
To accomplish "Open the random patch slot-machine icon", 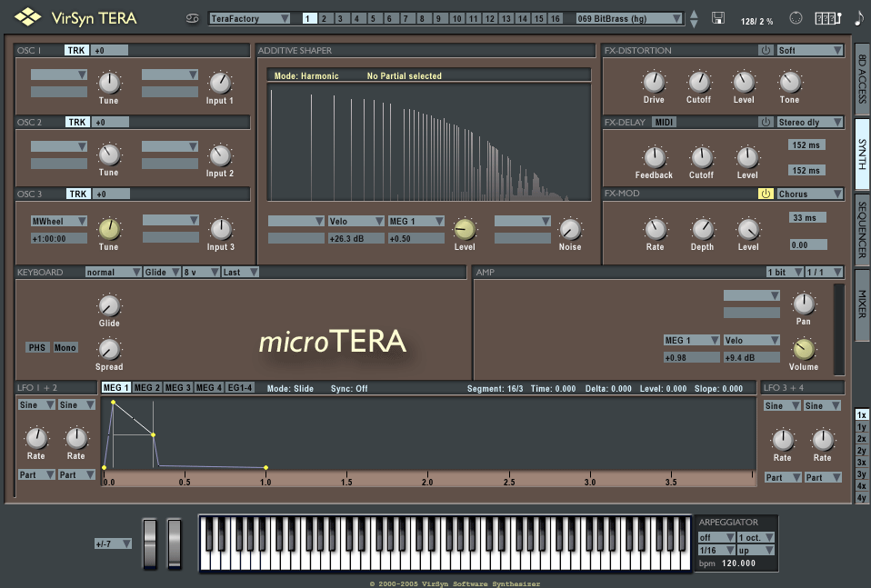I will point(827,18).
